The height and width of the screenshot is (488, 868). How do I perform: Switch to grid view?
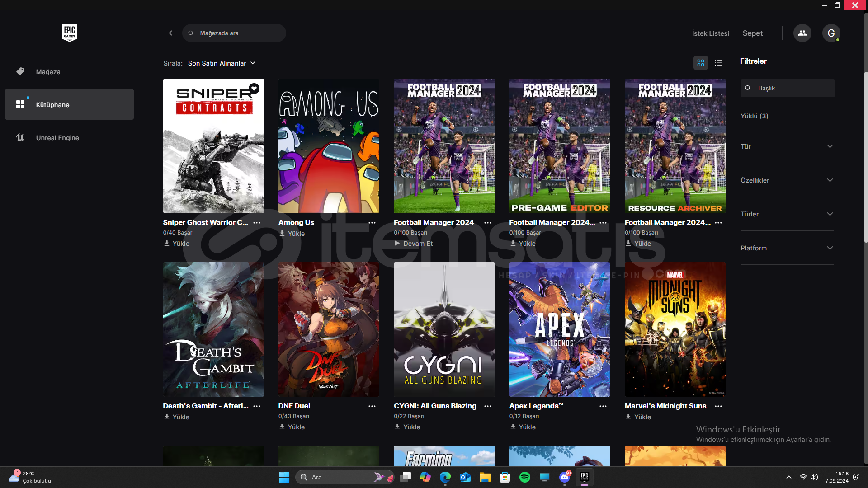[x=701, y=63]
